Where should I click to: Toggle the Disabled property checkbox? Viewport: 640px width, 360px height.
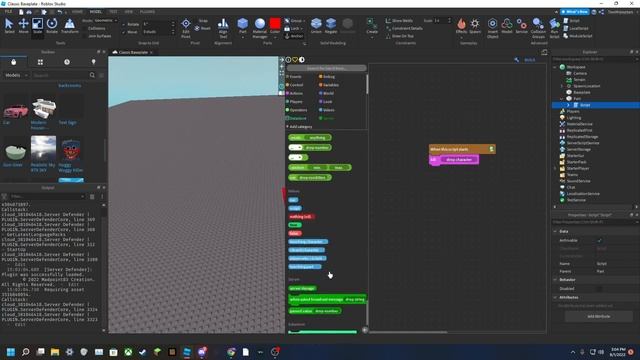point(600,289)
